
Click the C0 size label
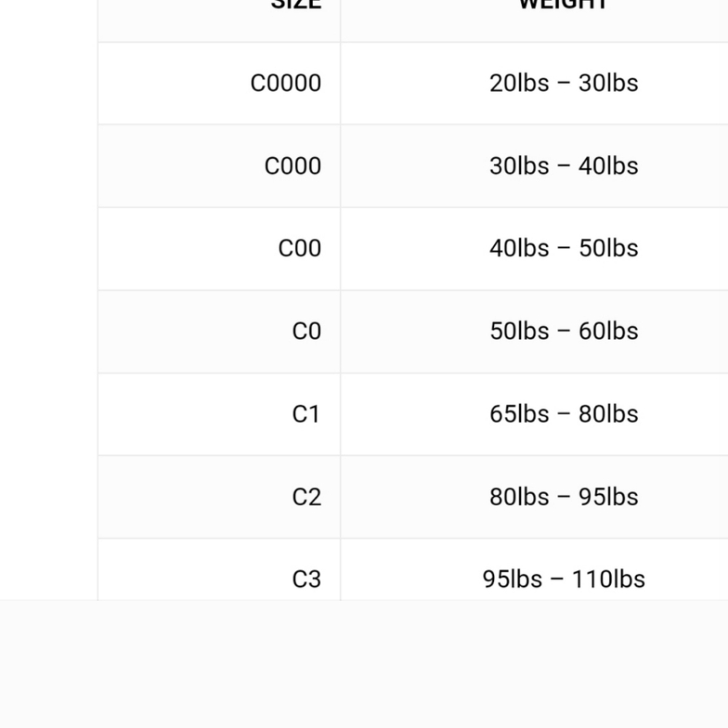click(x=306, y=331)
